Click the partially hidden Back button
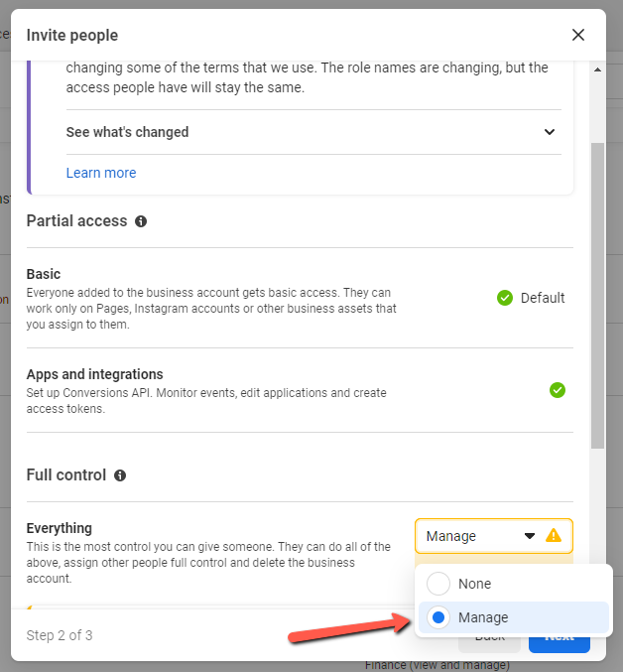Screen dimensions: 623x672 click(x=489, y=639)
